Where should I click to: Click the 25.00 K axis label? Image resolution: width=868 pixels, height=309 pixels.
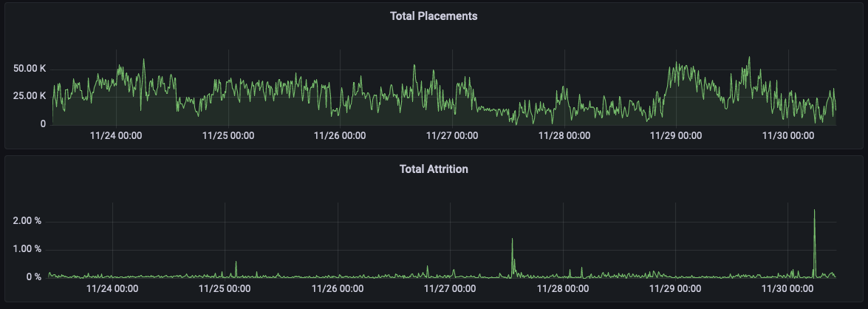(x=28, y=96)
